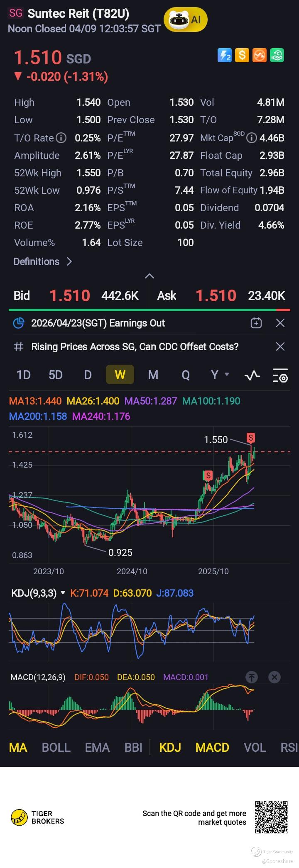
Task: Open 2026/04/23 Earnings Out notice
Action: click(98, 323)
